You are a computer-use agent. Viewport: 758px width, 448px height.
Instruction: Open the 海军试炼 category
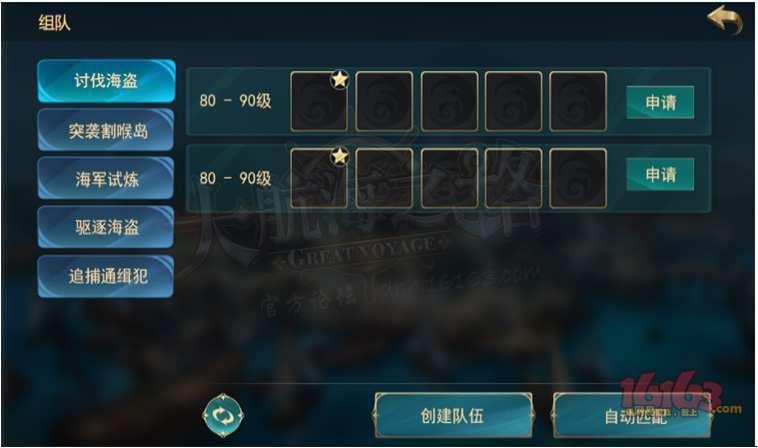pyautogui.click(x=106, y=178)
